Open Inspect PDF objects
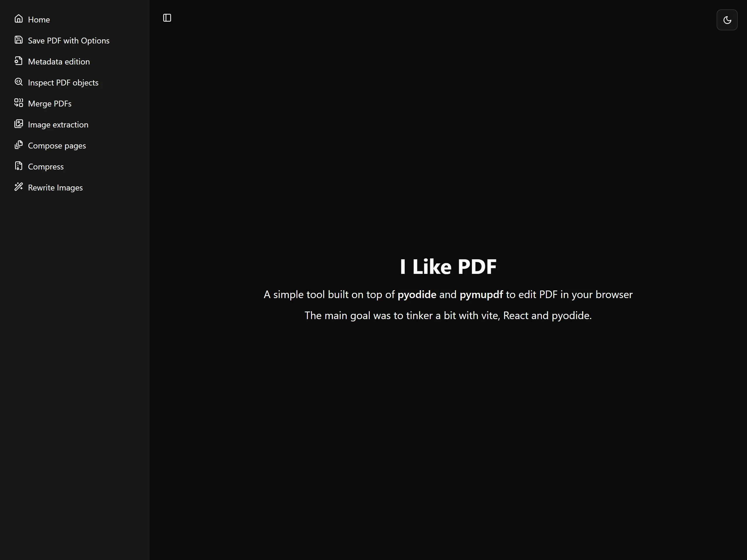The width and height of the screenshot is (747, 560). click(63, 82)
